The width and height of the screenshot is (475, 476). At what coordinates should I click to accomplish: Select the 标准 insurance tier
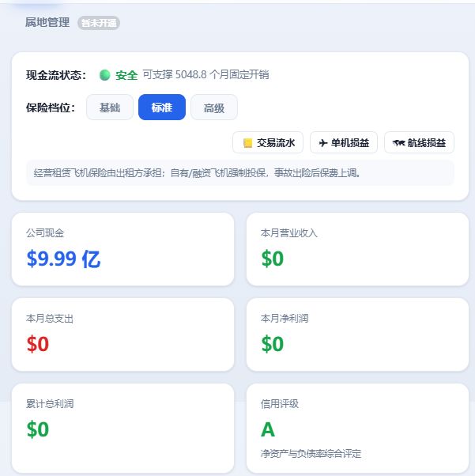(x=162, y=108)
